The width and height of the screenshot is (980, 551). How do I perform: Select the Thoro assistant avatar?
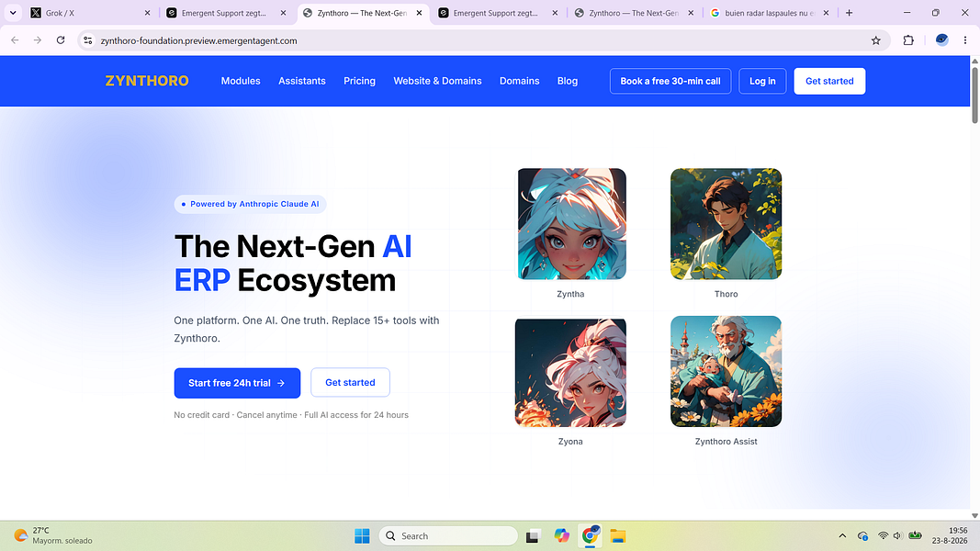tap(726, 224)
